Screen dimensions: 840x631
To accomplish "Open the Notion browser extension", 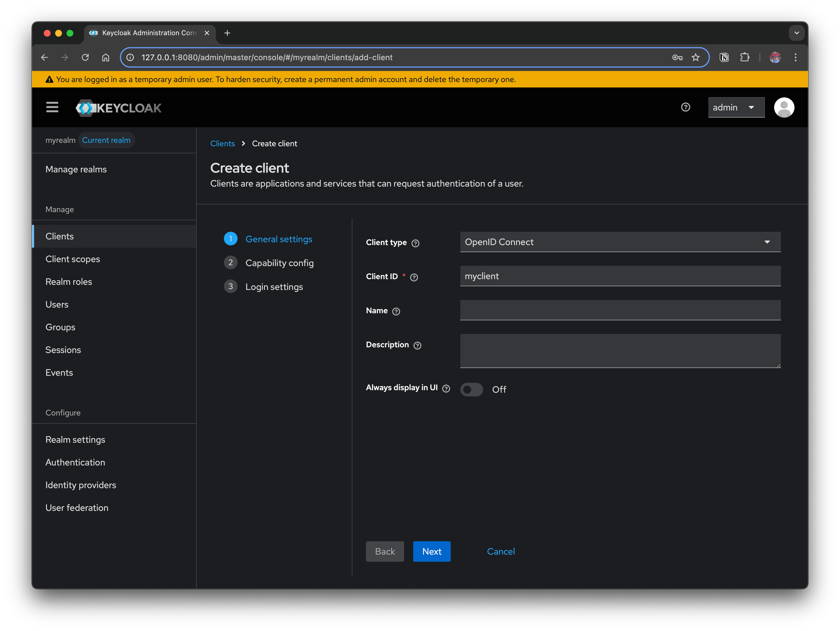I will pyautogui.click(x=724, y=57).
